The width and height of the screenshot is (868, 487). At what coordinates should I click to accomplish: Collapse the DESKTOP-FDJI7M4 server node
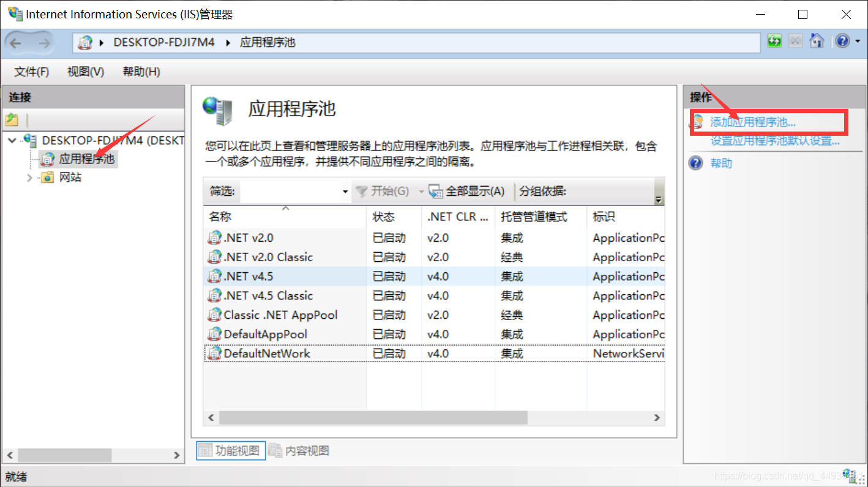tap(12, 140)
